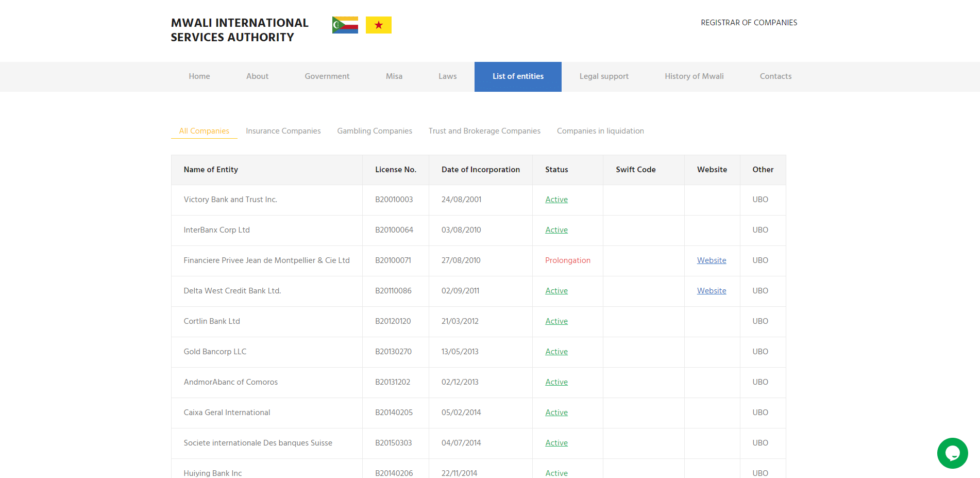Switch to Gambling Companies tab

pos(374,131)
